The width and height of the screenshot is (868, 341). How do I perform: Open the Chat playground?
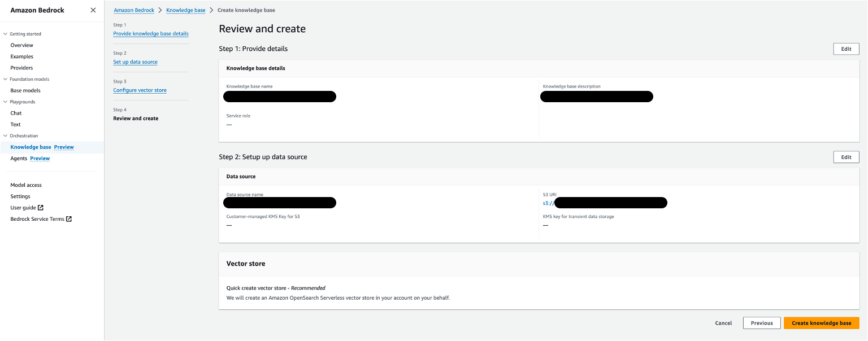tap(16, 113)
